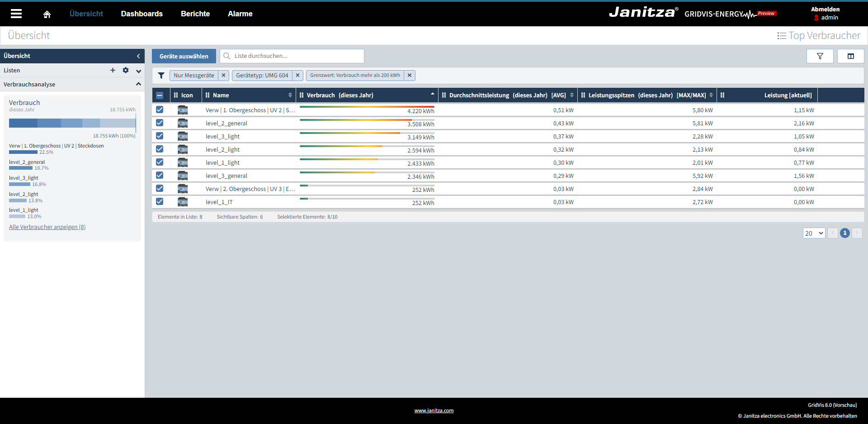The width and height of the screenshot is (868, 424).
Task: Uncheck the level_3_light row checkbox
Action: (160, 136)
